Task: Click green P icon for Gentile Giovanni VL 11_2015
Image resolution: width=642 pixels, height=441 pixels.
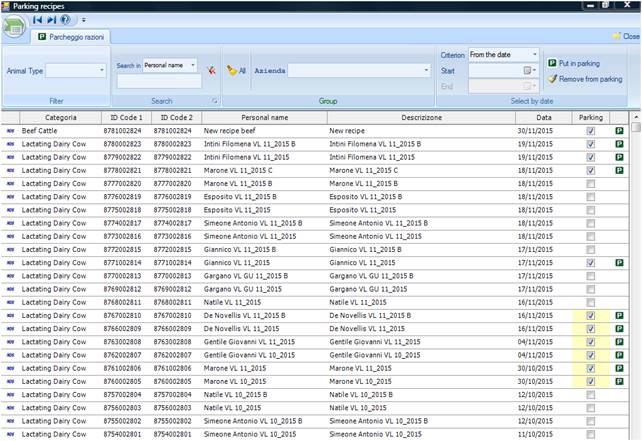Action: pos(619,342)
